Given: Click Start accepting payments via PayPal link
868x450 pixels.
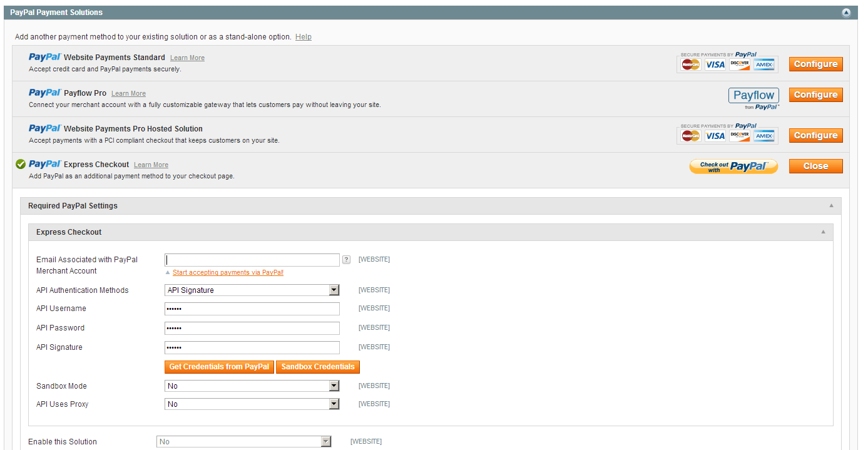Looking at the screenshot, I should 228,272.
